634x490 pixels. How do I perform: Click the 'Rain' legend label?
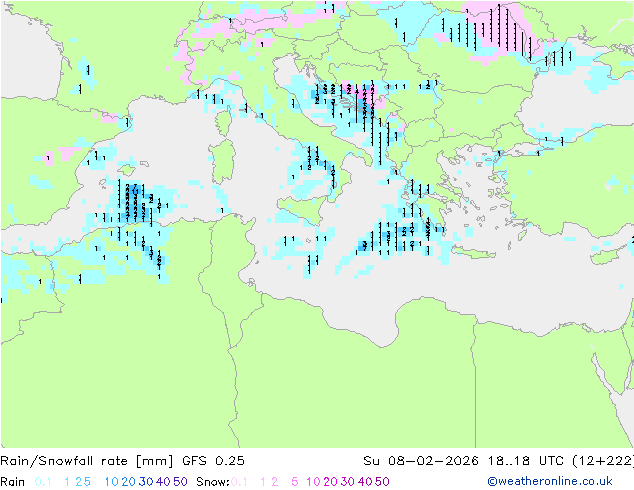pyautogui.click(x=13, y=482)
